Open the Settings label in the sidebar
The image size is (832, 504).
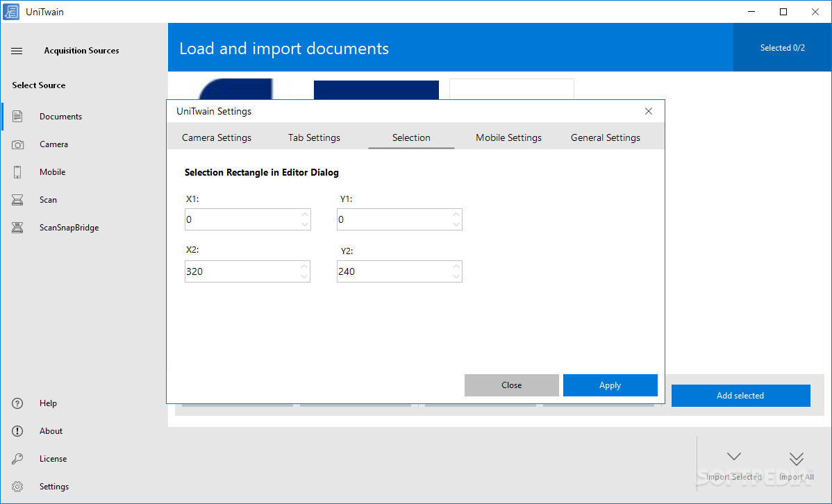(x=54, y=487)
